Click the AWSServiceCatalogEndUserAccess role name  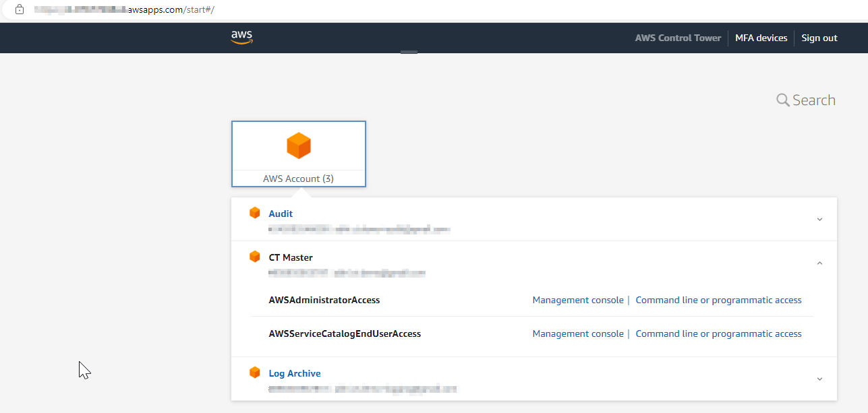click(x=345, y=333)
